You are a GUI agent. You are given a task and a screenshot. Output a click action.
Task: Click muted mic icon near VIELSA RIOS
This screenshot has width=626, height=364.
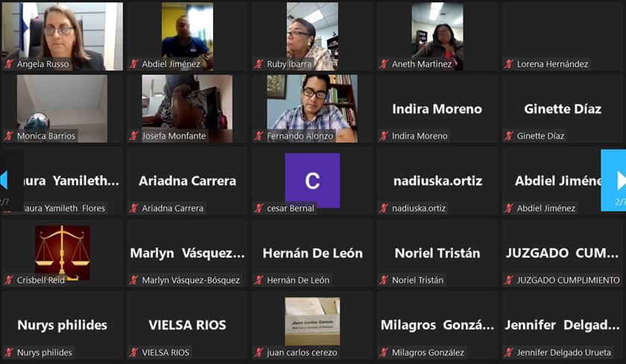tap(133, 352)
